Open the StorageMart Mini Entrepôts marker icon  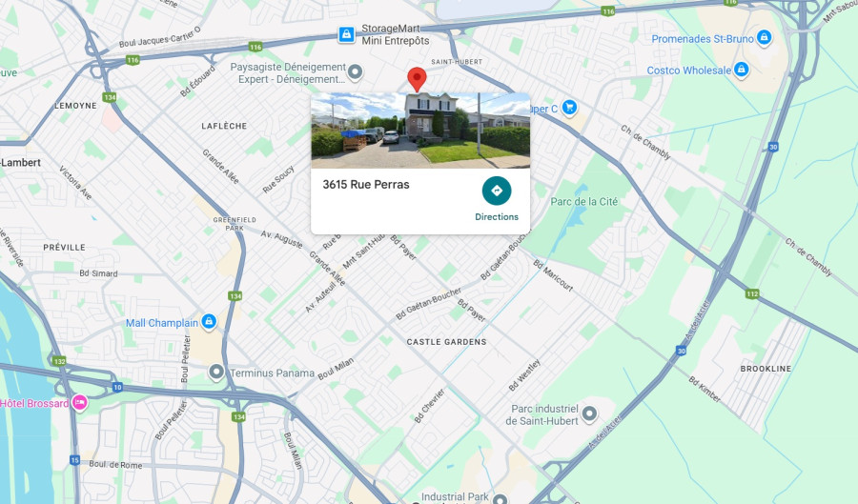[x=346, y=34]
